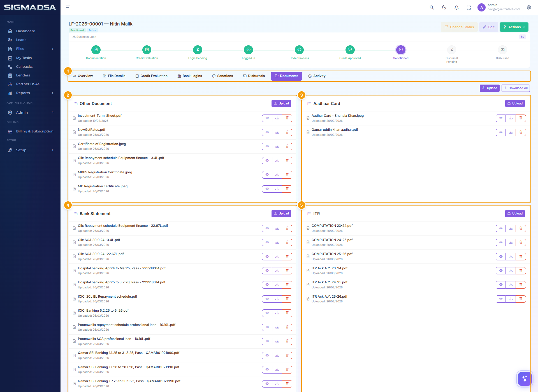Click the Edit button

489,27
